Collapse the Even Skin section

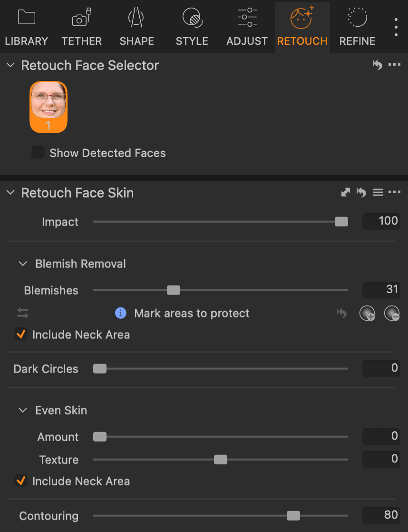coord(22,410)
